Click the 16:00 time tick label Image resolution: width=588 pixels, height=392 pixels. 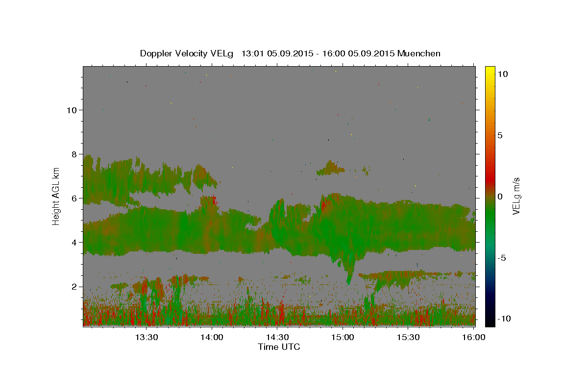[x=473, y=337]
